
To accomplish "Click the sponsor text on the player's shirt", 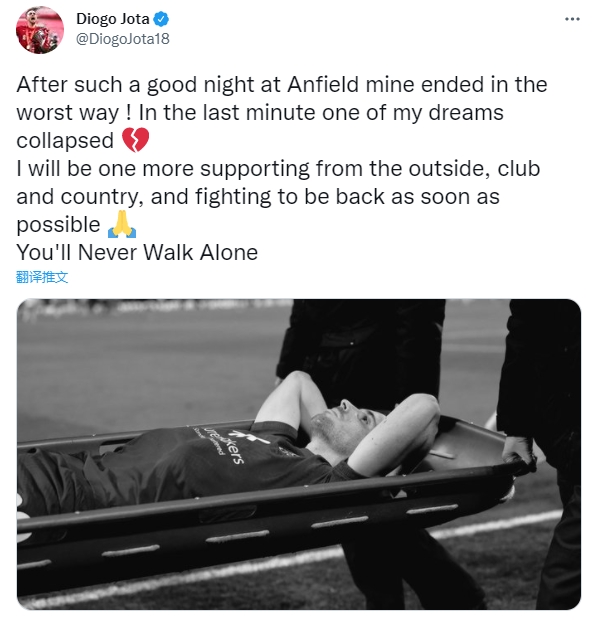I will [223, 444].
